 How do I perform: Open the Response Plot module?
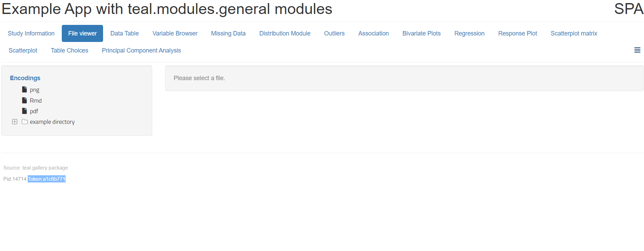pos(517,33)
